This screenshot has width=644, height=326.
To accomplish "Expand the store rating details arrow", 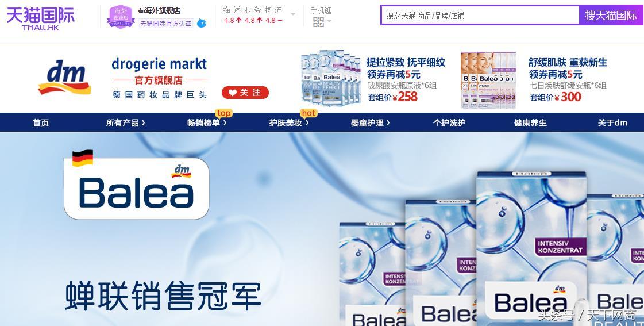I will 293,14.
